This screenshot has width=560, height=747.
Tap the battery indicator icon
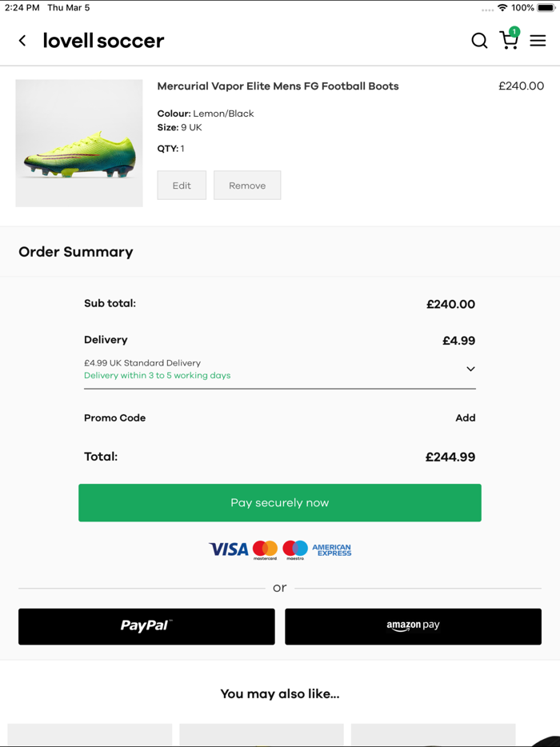(x=546, y=8)
